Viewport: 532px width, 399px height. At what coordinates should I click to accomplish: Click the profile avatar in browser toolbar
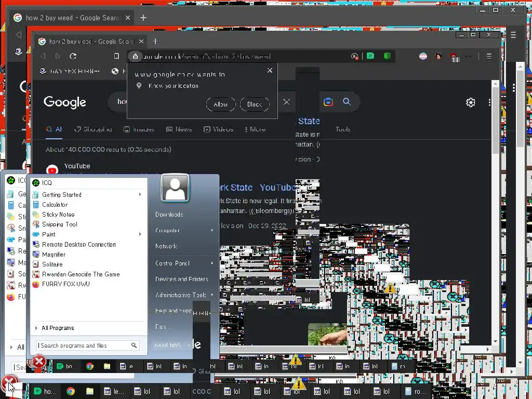(x=438, y=56)
